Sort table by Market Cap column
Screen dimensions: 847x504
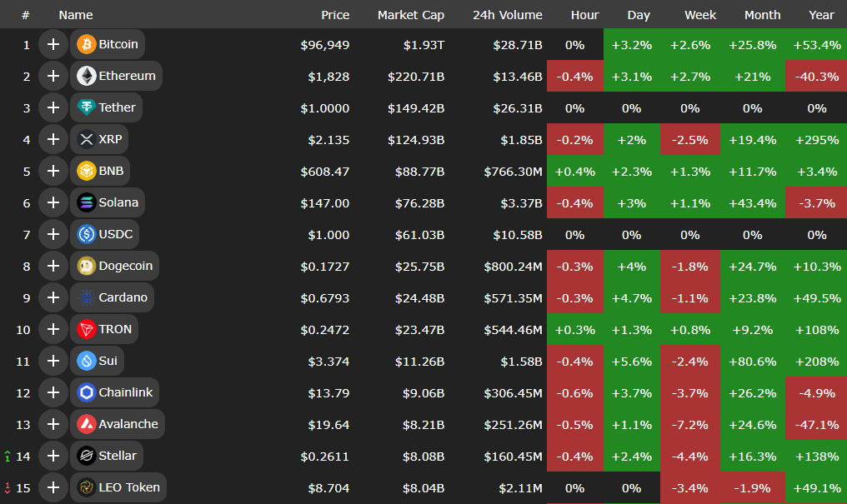coord(410,15)
